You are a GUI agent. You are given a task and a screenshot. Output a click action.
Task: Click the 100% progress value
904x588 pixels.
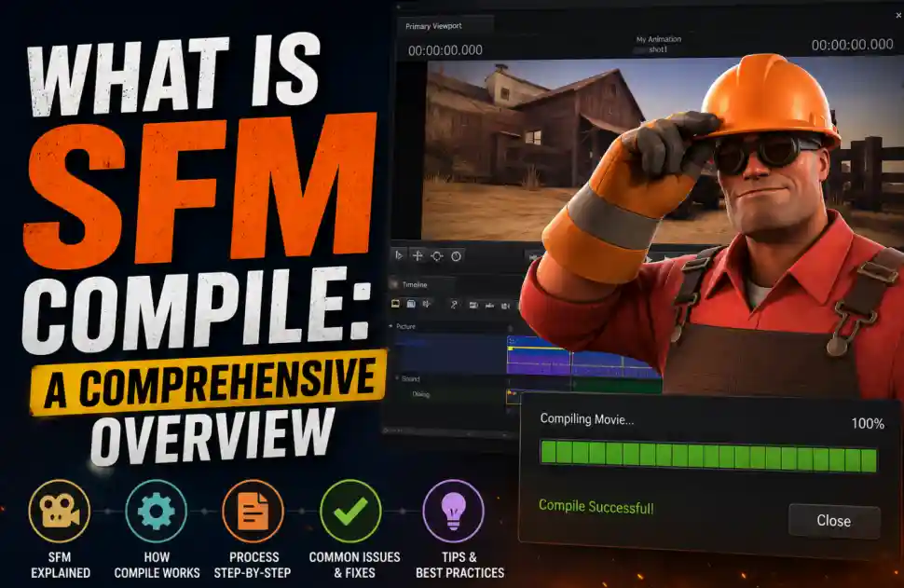tap(867, 424)
